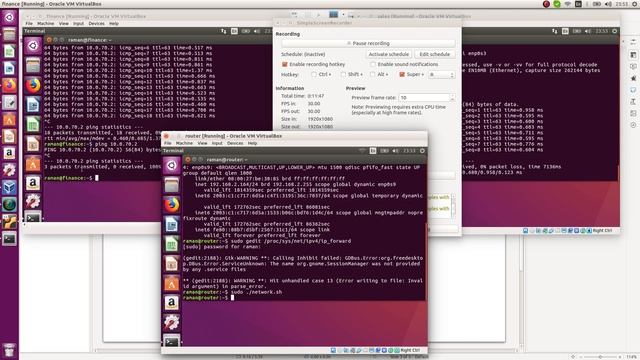The image size is (640, 360).
Task: Open Amazon from the host launcher
Action: tap(9, 153)
